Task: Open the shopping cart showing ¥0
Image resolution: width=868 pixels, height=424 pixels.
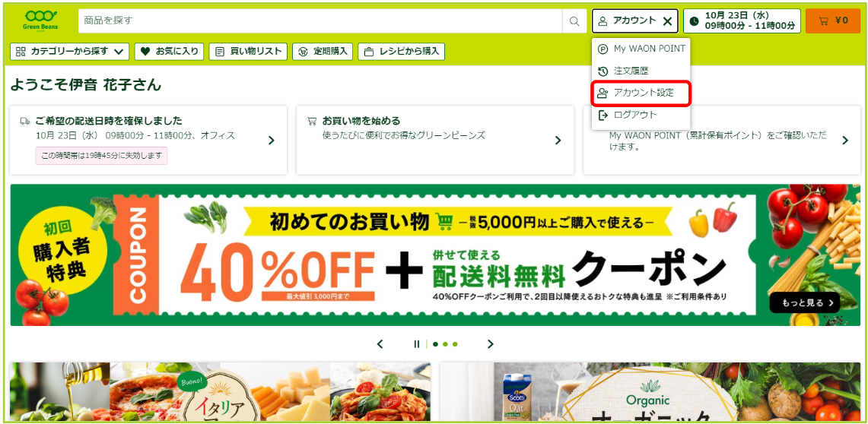Action: [x=832, y=21]
